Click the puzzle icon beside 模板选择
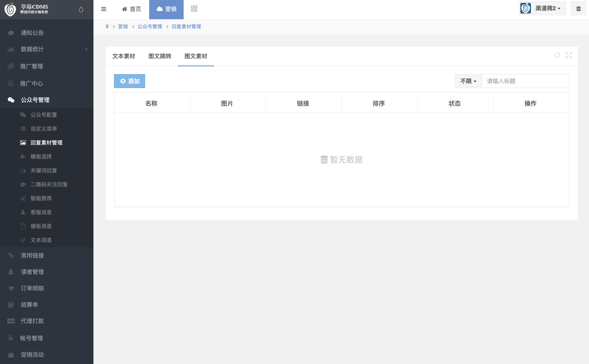589x364 pixels. (x=23, y=156)
